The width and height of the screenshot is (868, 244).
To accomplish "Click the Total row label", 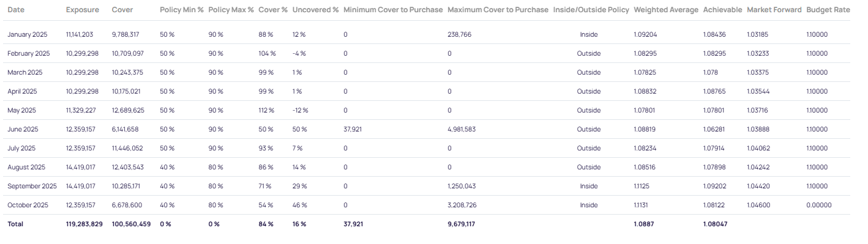I will point(15,224).
